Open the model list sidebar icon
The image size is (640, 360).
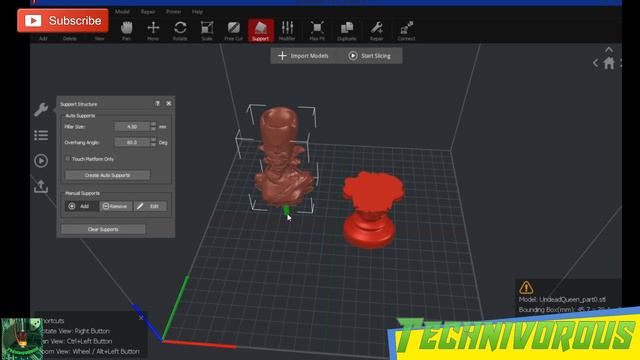click(41, 135)
